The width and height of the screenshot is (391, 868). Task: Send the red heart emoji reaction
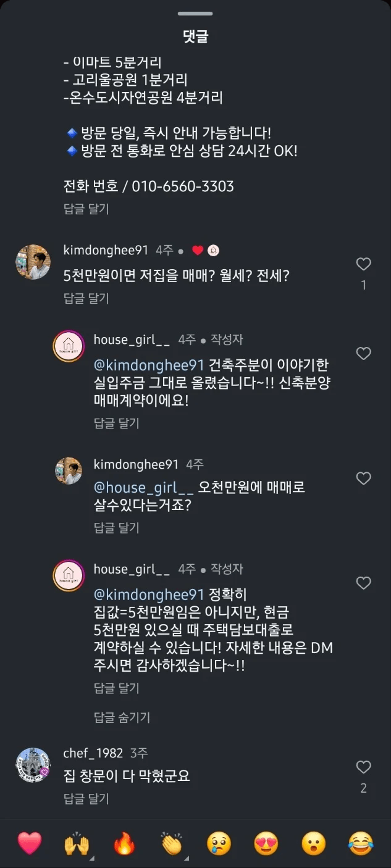(30, 843)
